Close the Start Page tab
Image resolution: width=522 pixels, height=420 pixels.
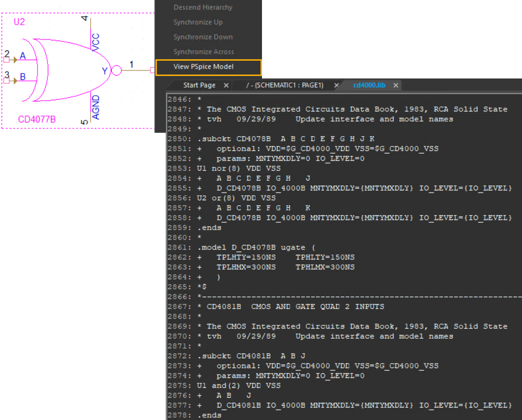[225, 85]
